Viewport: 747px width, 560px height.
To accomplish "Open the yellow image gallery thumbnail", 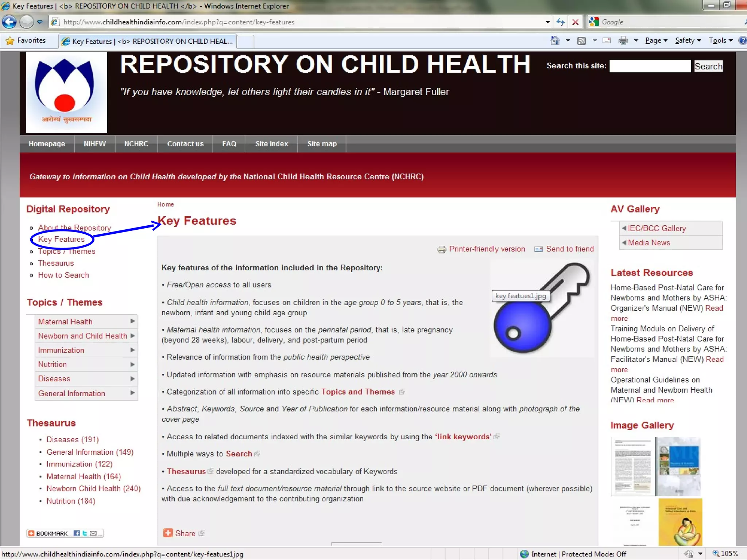I will (x=680, y=522).
